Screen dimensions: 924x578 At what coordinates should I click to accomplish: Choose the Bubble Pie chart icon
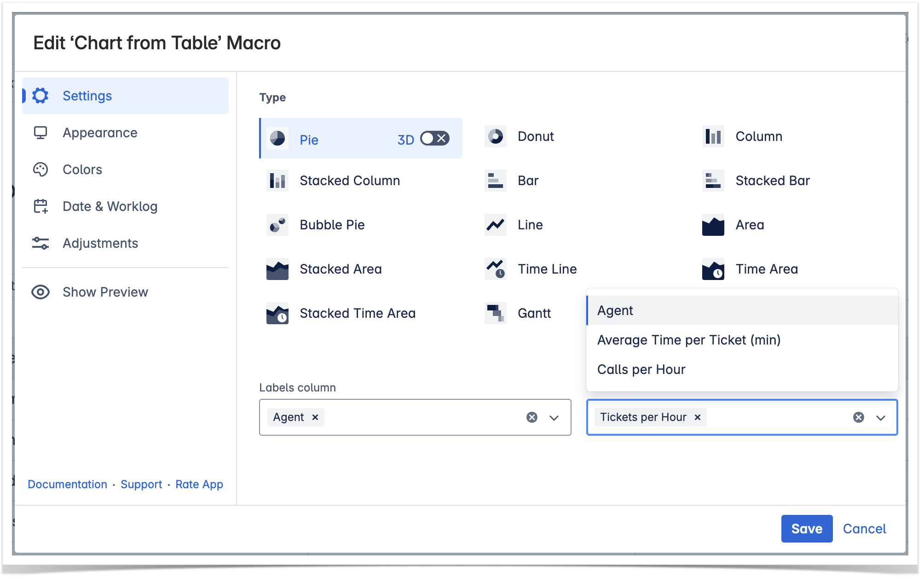(x=277, y=225)
